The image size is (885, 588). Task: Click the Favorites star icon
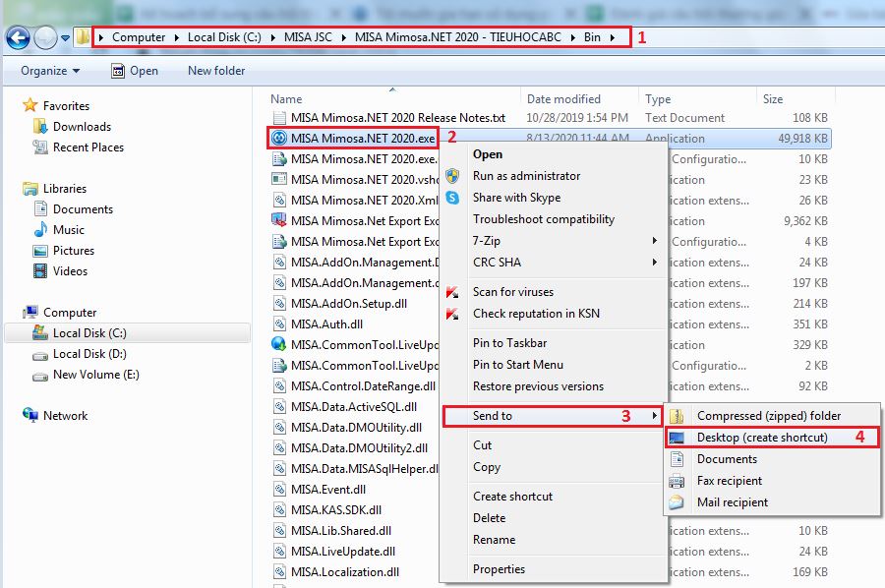tap(29, 105)
